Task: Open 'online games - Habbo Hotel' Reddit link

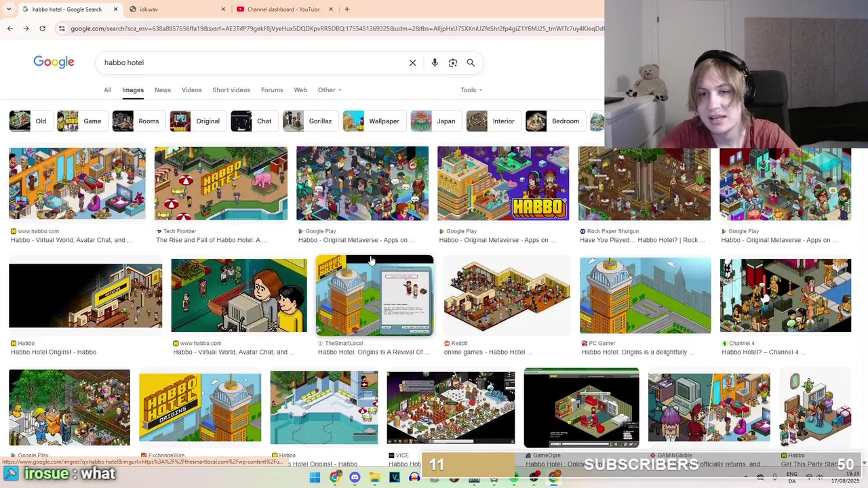Action: [488, 352]
